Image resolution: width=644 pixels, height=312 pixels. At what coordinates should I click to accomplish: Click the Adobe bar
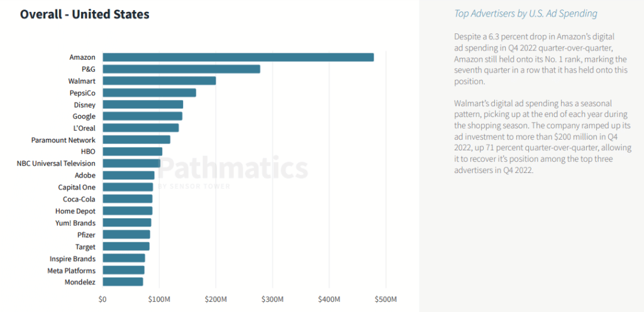[x=128, y=175]
